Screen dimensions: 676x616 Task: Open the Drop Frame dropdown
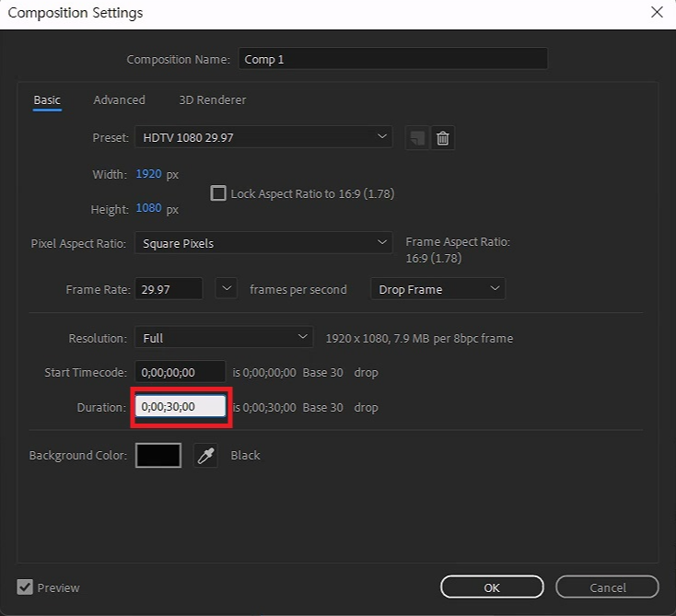438,289
